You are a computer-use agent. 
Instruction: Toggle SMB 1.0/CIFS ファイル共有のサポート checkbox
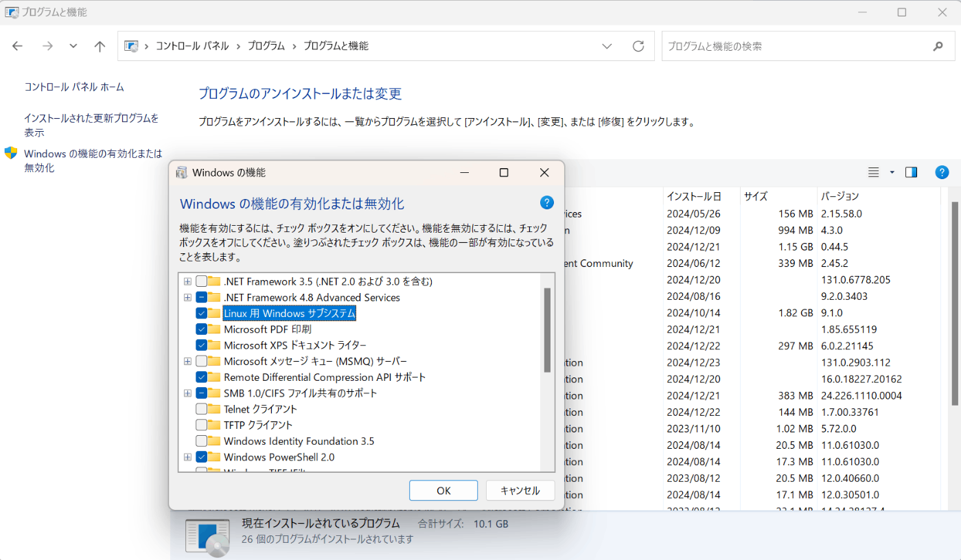[201, 393]
